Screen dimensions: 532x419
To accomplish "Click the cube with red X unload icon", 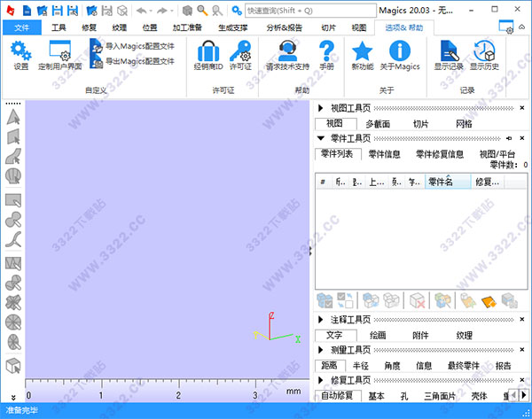I will (418, 300).
